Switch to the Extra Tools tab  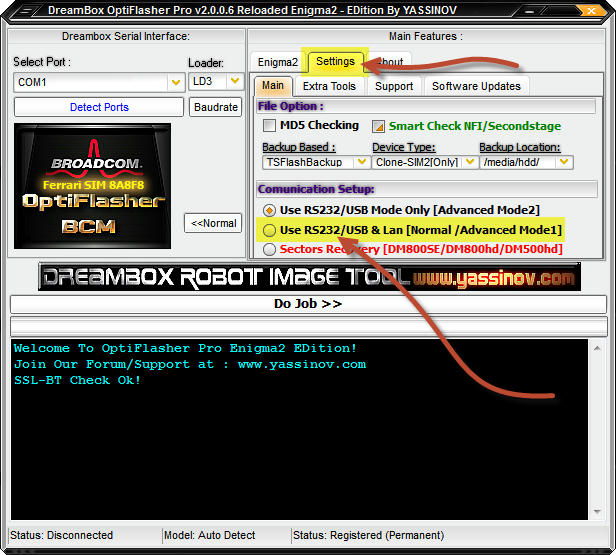click(x=329, y=86)
